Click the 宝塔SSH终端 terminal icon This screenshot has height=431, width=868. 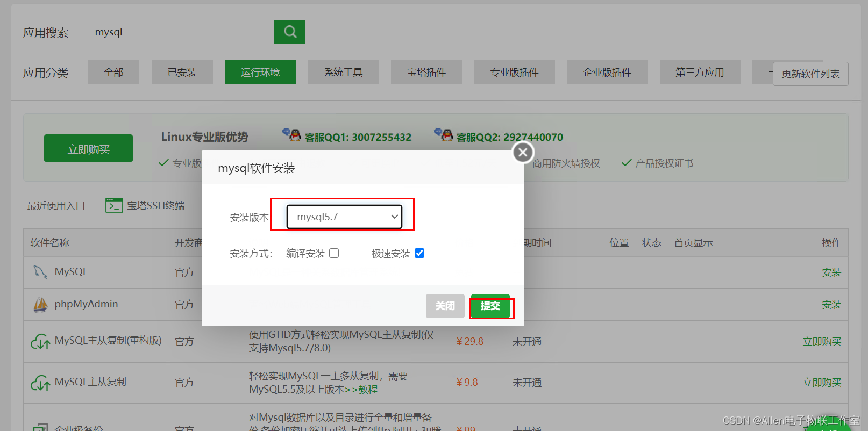click(x=114, y=205)
